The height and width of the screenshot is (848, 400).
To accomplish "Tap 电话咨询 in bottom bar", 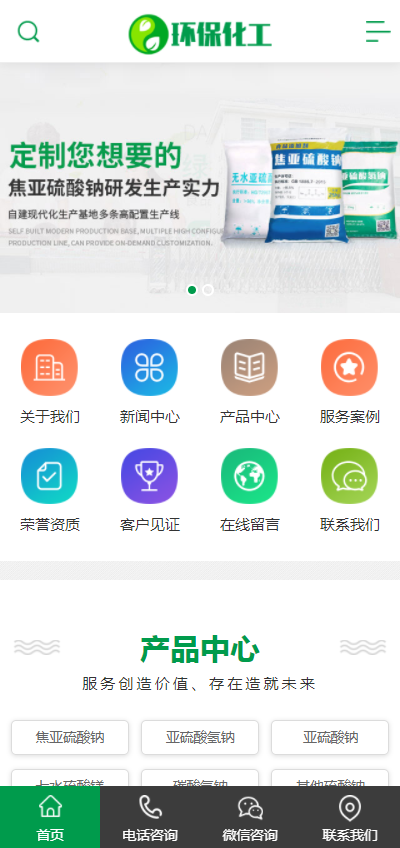I will pyautogui.click(x=150, y=817).
